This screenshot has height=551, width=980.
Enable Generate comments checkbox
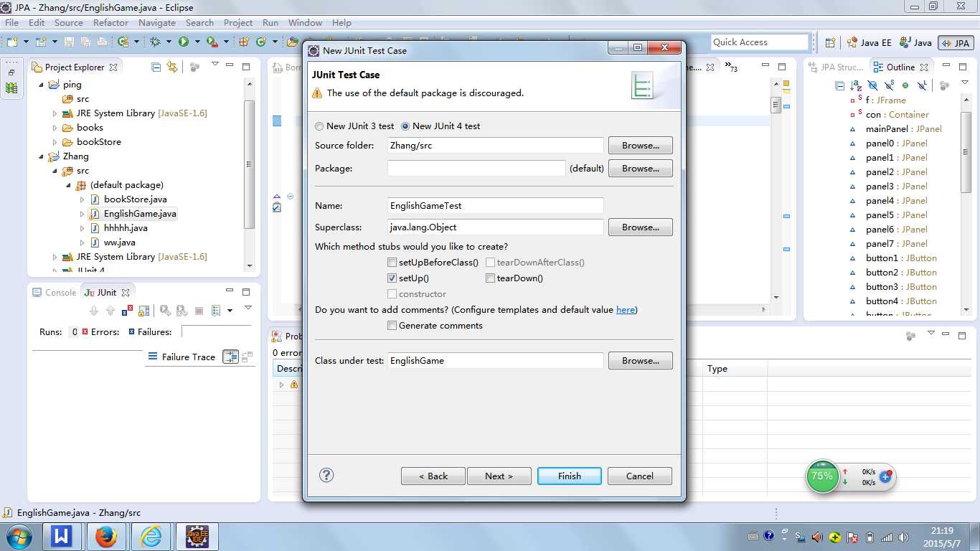click(x=392, y=326)
